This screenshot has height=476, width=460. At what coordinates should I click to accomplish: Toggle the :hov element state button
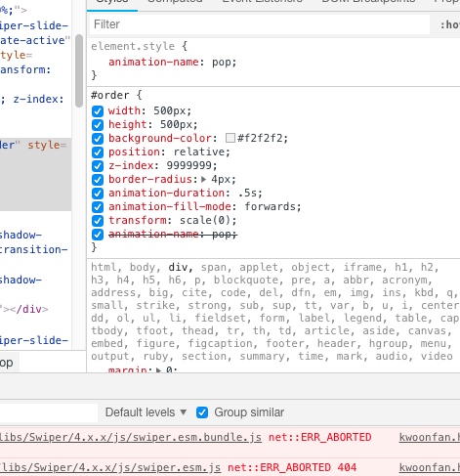(450, 24)
